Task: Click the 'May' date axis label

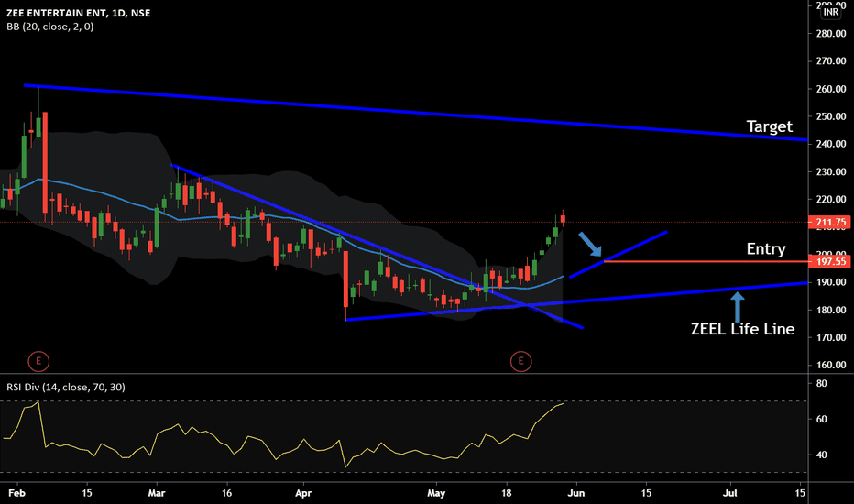Action: coord(436,493)
